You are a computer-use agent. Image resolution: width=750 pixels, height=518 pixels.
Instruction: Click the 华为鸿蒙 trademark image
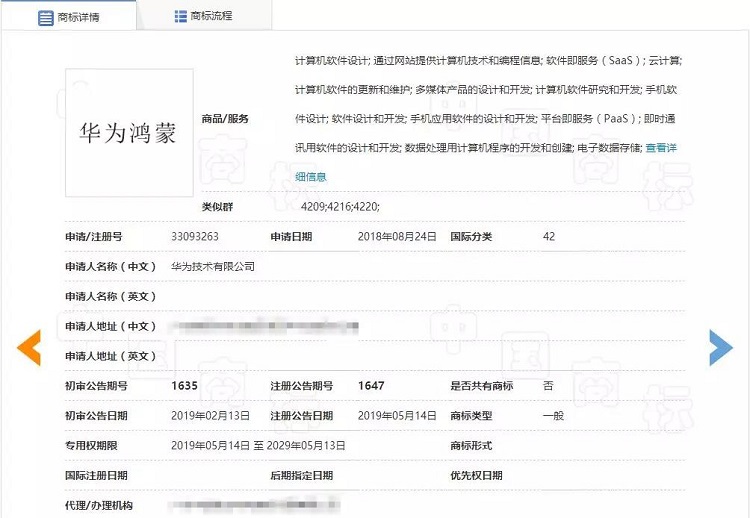(129, 133)
